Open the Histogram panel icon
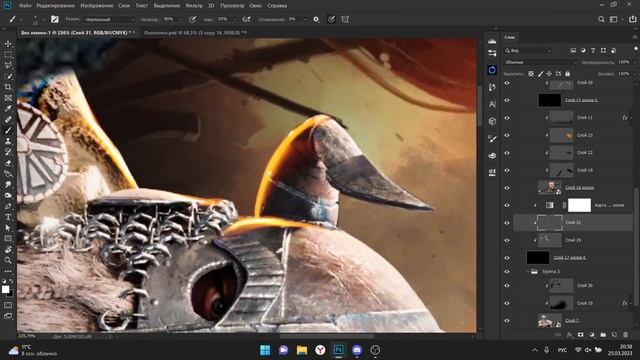The image size is (640, 360). (x=492, y=41)
